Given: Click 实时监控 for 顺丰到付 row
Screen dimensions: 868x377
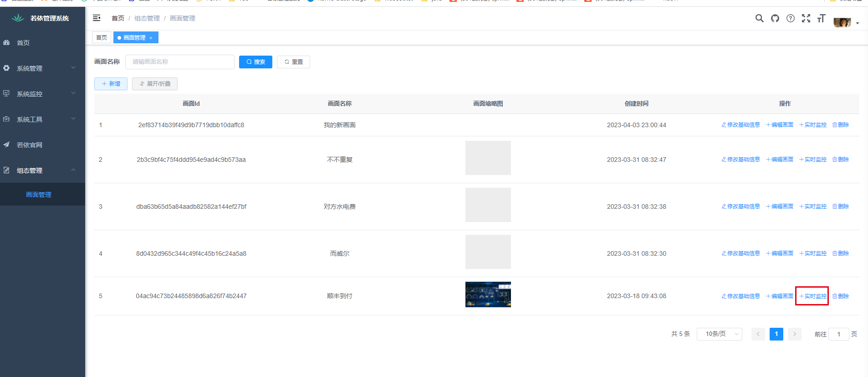Looking at the screenshot, I should click(812, 296).
